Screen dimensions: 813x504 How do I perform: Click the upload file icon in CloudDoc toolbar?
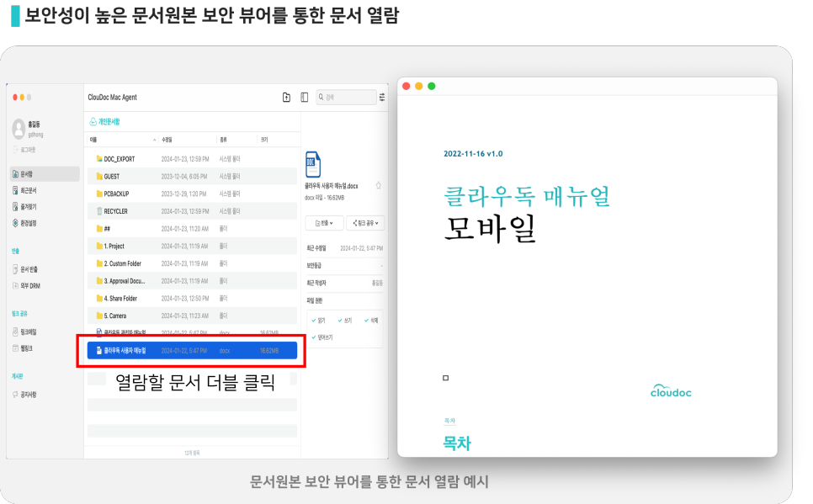pyautogui.click(x=286, y=97)
